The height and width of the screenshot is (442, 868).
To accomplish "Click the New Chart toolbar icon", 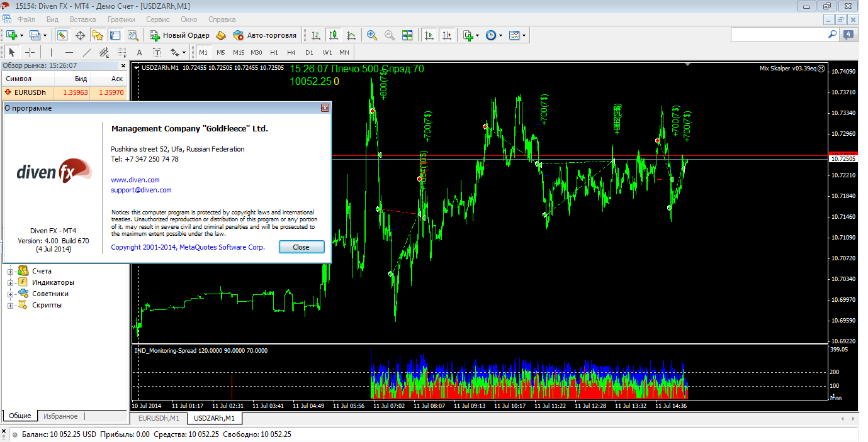I will pos(11,35).
